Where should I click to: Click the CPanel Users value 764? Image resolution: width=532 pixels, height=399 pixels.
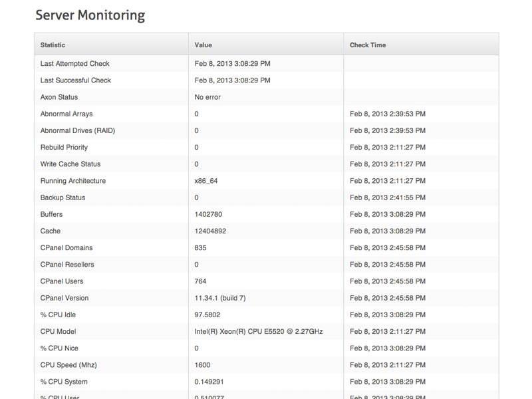[x=201, y=281]
